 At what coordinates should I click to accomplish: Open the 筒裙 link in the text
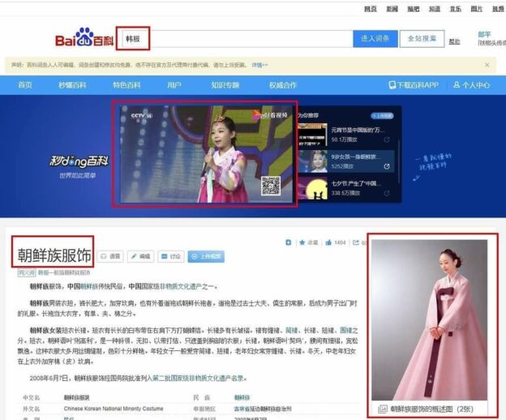pyautogui.click(x=291, y=330)
